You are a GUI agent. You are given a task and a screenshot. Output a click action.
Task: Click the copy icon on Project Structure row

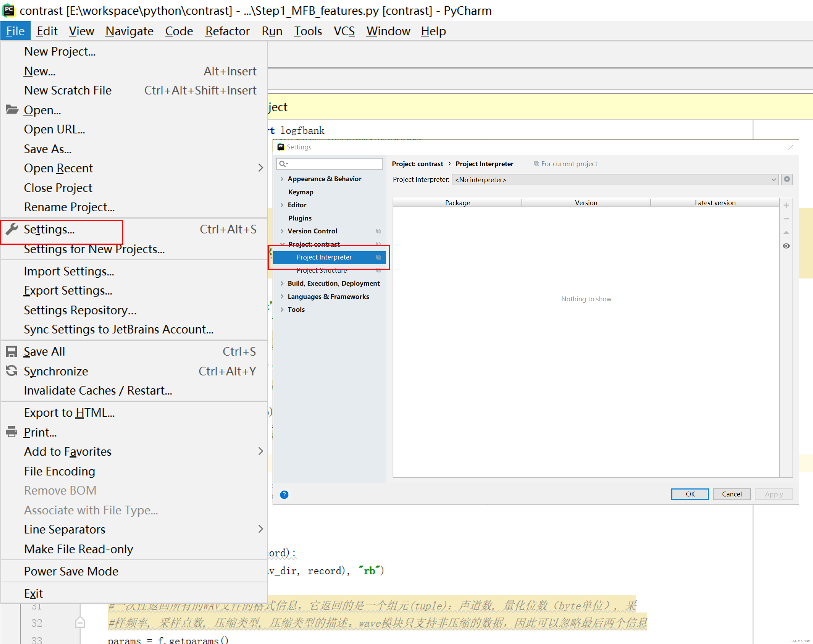(378, 270)
